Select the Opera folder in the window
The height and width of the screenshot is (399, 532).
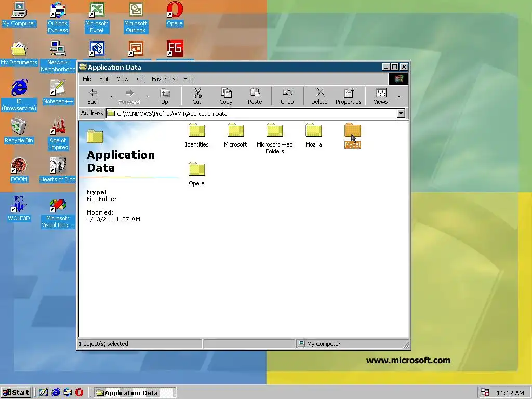click(197, 174)
